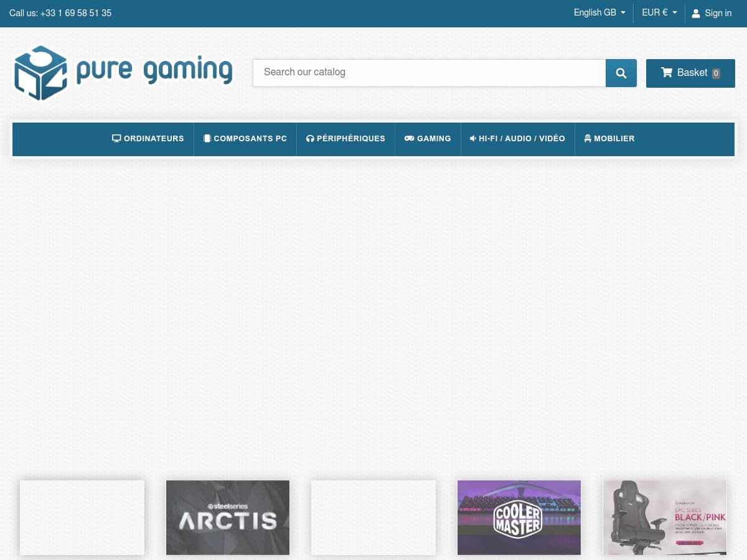Click the monitor icon beside Ordinateurs

(x=116, y=138)
